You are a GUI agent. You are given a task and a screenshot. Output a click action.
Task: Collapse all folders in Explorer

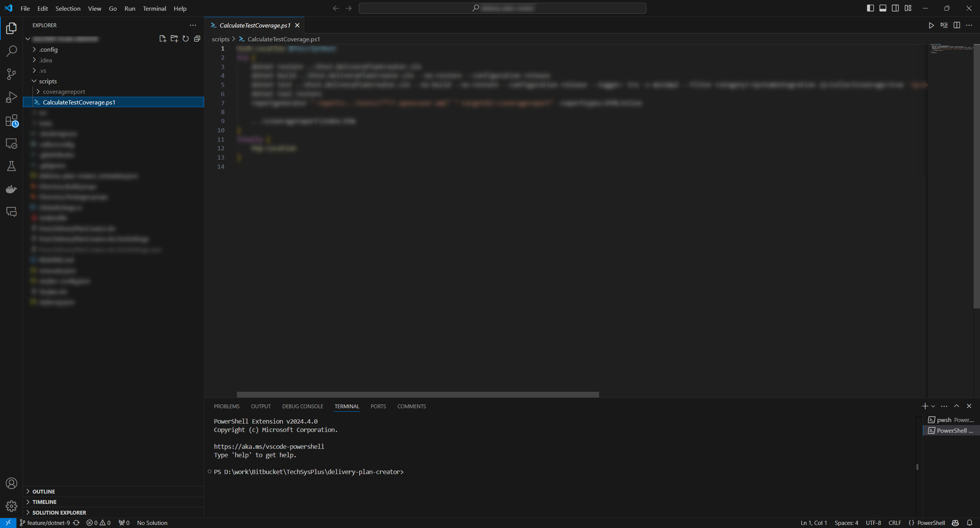tap(197, 39)
